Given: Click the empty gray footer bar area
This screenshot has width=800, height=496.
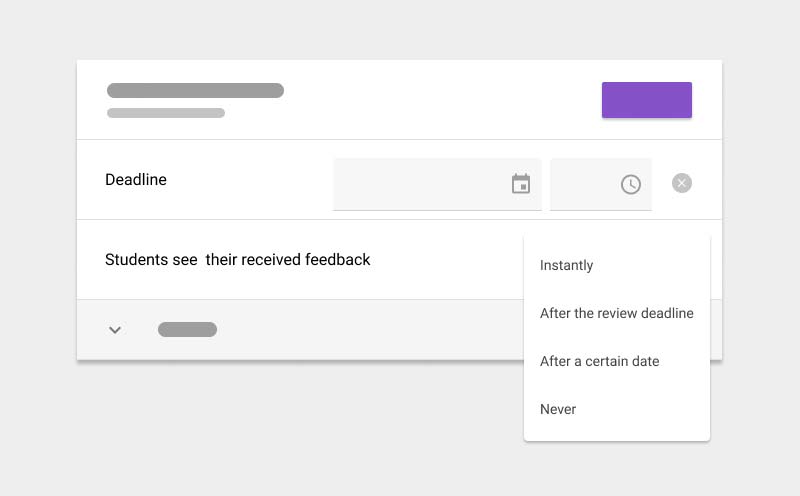Looking at the screenshot, I should coord(370,330).
